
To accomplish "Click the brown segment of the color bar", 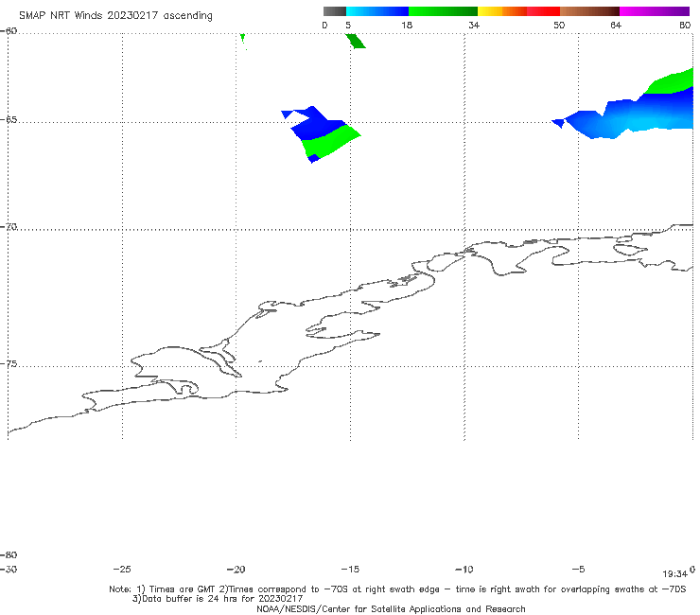I will (589, 11).
